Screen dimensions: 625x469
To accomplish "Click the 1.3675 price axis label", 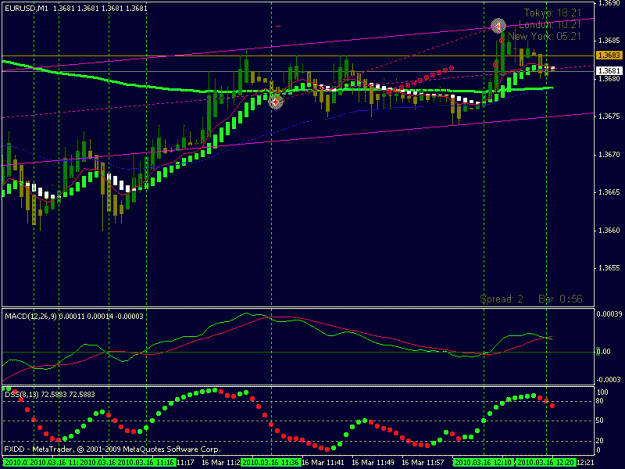I will (609, 116).
